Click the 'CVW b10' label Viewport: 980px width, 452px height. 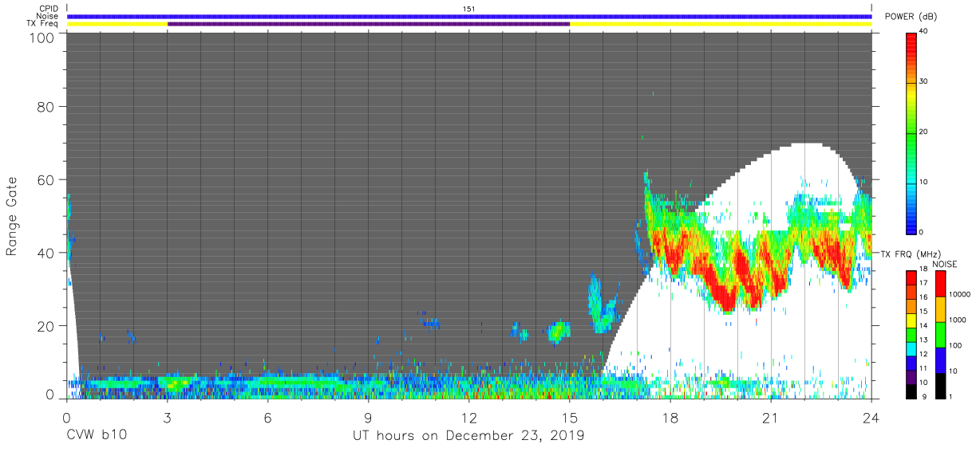[x=96, y=436]
